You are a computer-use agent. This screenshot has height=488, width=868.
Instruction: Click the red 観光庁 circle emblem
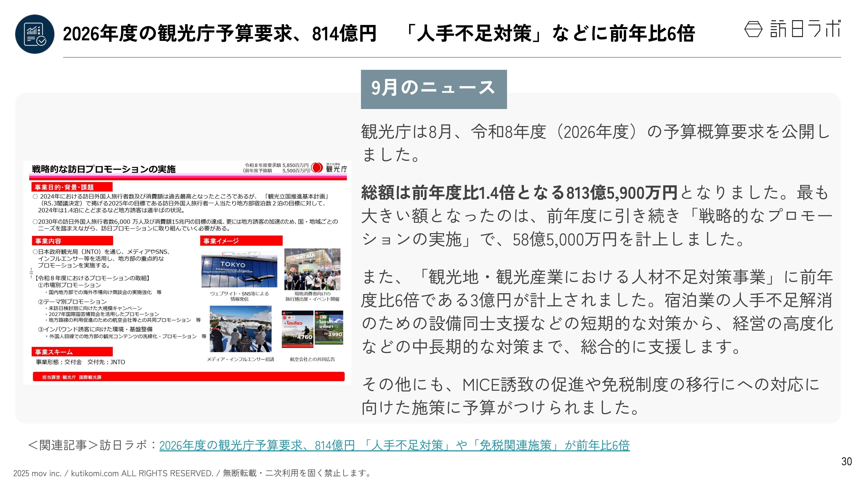[317, 167]
